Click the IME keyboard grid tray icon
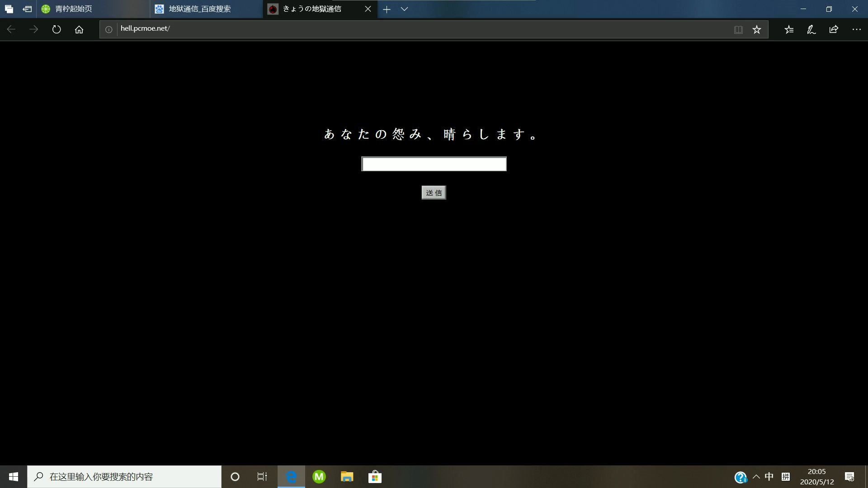 [x=786, y=477]
